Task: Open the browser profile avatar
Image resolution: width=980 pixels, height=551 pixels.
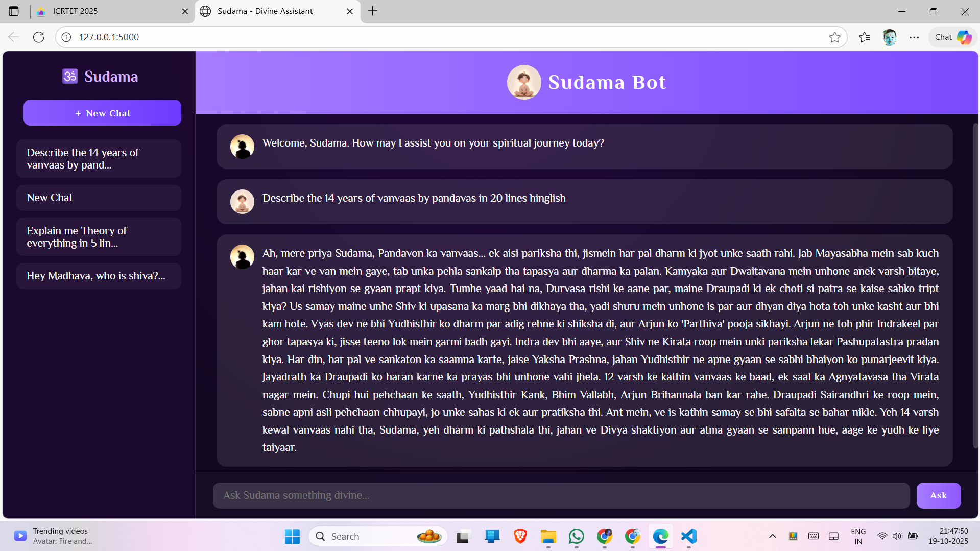Action: point(889,37)
